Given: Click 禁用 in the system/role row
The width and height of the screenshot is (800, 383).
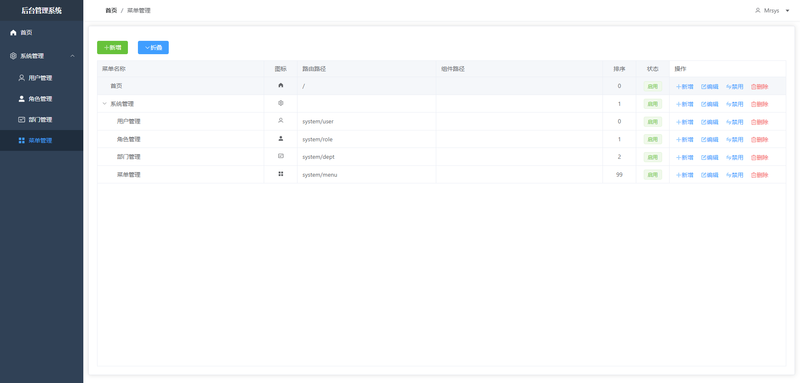Looking at the screenshot, I should [735, 140].
